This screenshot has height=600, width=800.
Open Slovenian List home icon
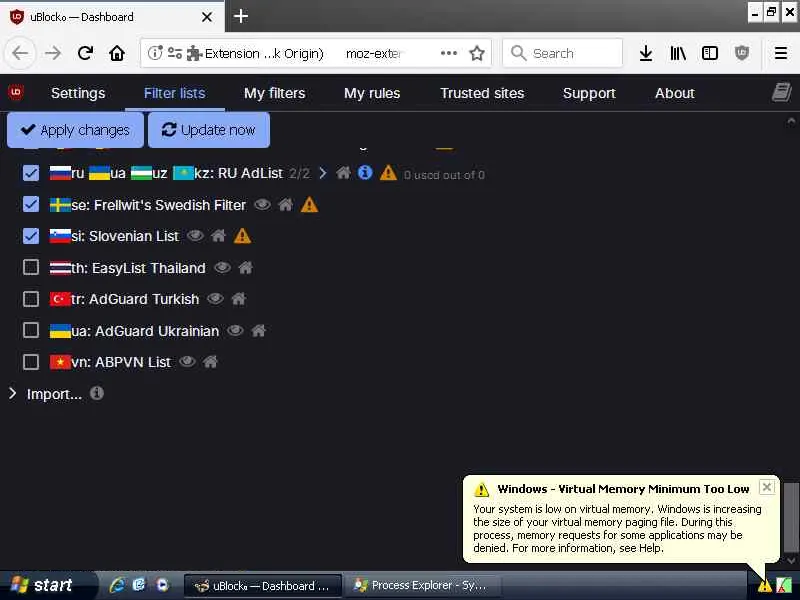coord(218,236)
